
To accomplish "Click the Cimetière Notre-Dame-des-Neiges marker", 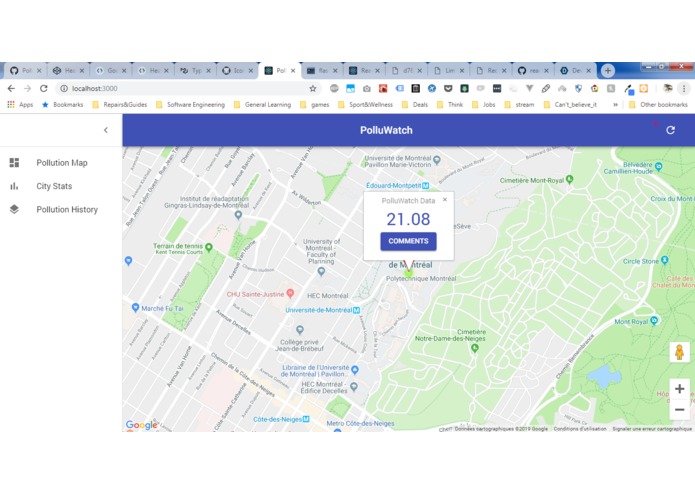I will [475, 348].
